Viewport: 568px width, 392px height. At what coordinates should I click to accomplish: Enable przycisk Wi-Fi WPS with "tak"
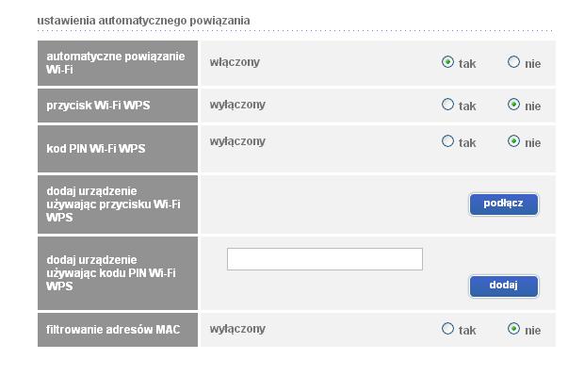coord(447,105)
